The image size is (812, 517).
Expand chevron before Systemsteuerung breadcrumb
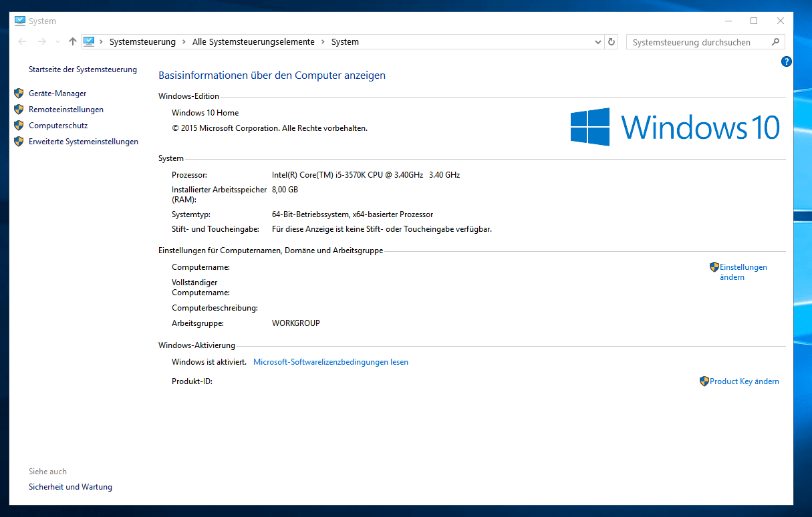tap(102, 42)
